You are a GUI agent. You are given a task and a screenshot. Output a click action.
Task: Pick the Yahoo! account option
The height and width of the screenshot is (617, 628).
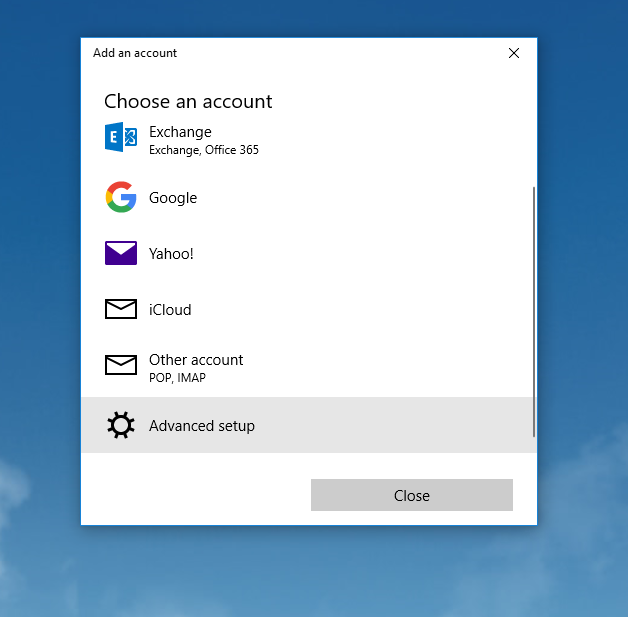click(307, 253)
